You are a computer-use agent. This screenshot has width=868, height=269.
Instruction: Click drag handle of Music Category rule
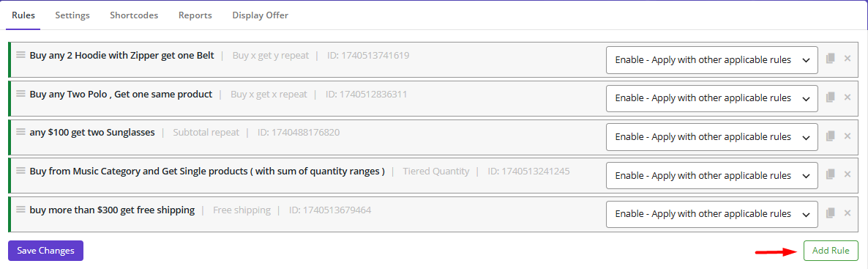(x=20, y=171)
